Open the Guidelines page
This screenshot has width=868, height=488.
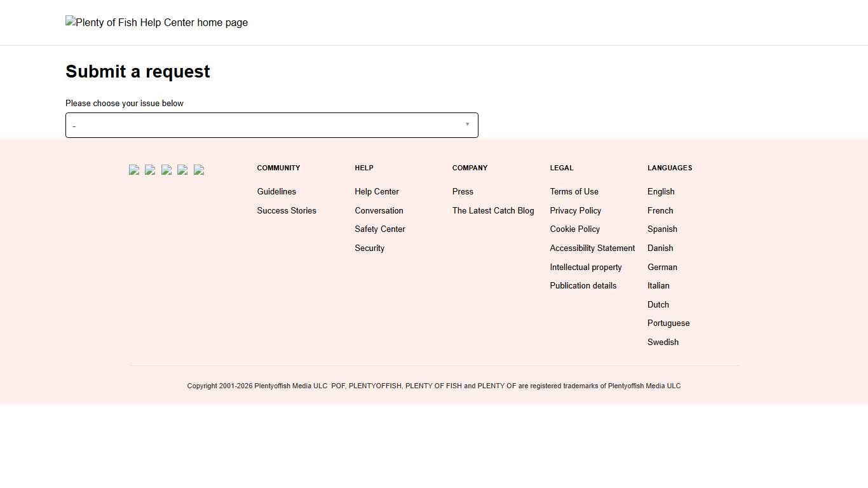[276, 191]
